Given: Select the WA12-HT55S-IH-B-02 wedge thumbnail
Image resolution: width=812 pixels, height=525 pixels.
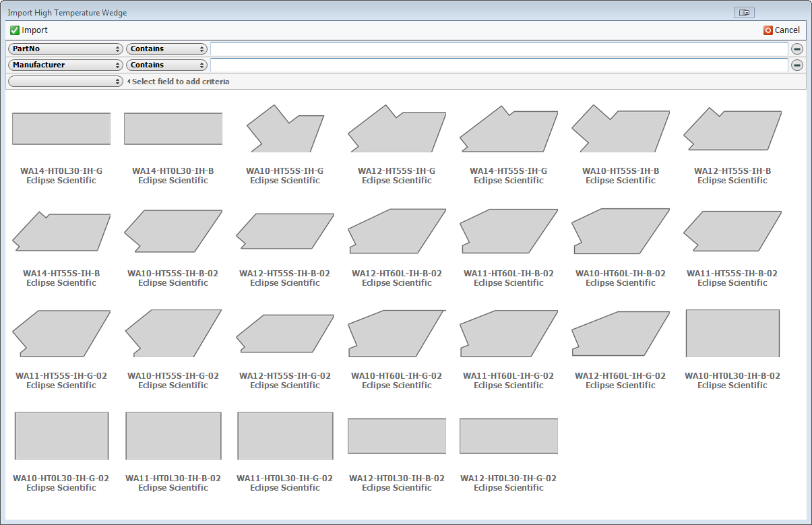Looking at the screenshot, I should [x=285, y=231].
